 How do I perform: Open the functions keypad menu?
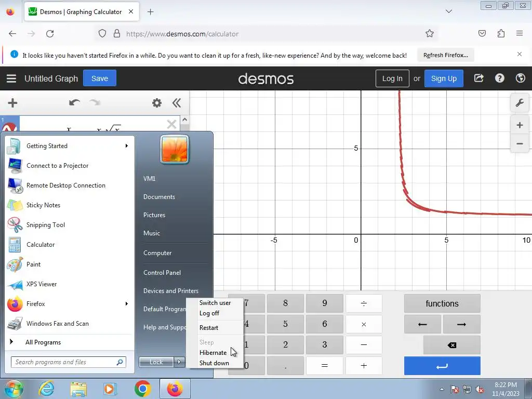coord(442,303)
